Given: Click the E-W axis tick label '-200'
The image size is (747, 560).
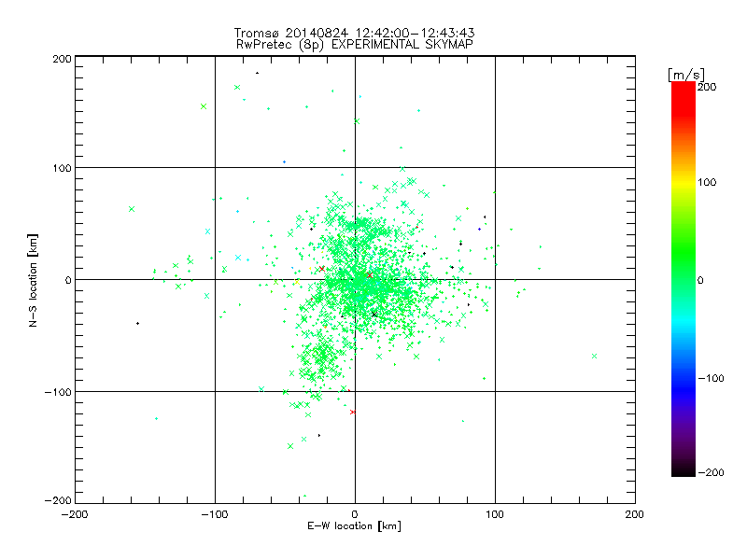Looking at the screenshot, I should click(75, 514).
